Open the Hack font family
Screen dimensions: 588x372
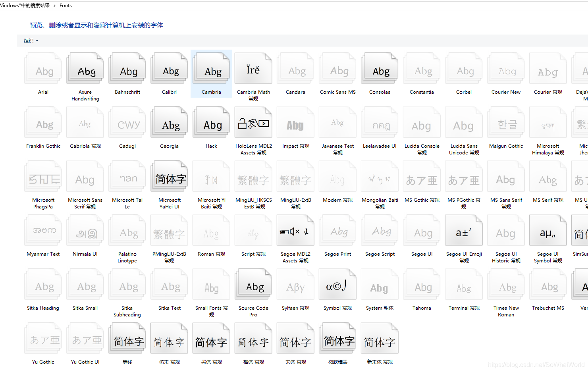(211, 122)
